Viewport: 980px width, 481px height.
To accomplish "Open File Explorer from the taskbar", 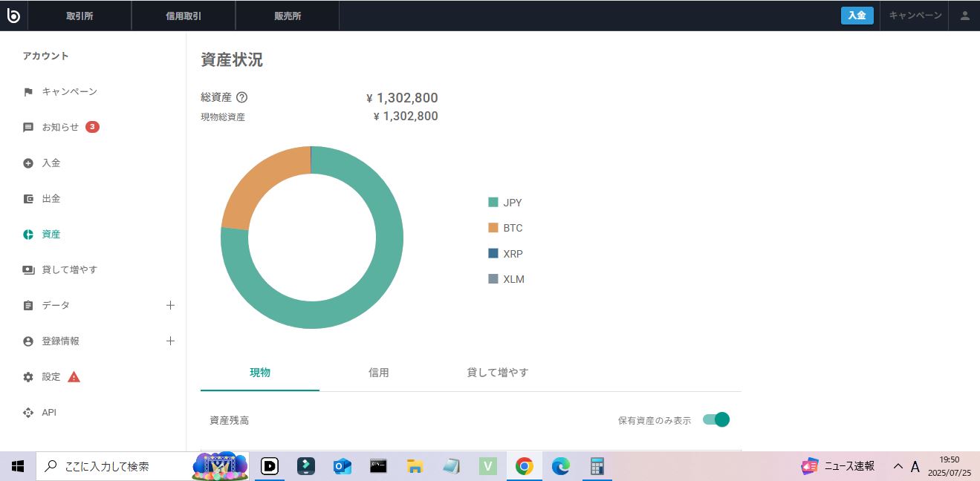I will pos(415,466).
